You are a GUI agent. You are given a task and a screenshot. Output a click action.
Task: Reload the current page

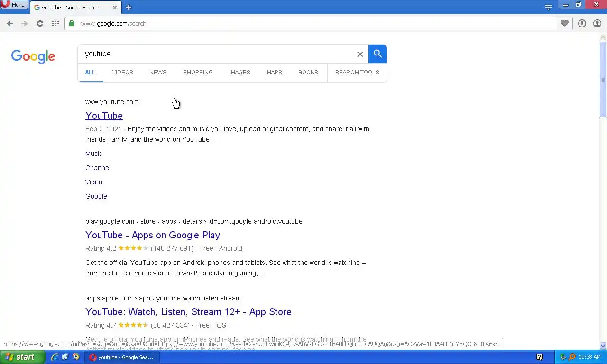click(40, 23)
